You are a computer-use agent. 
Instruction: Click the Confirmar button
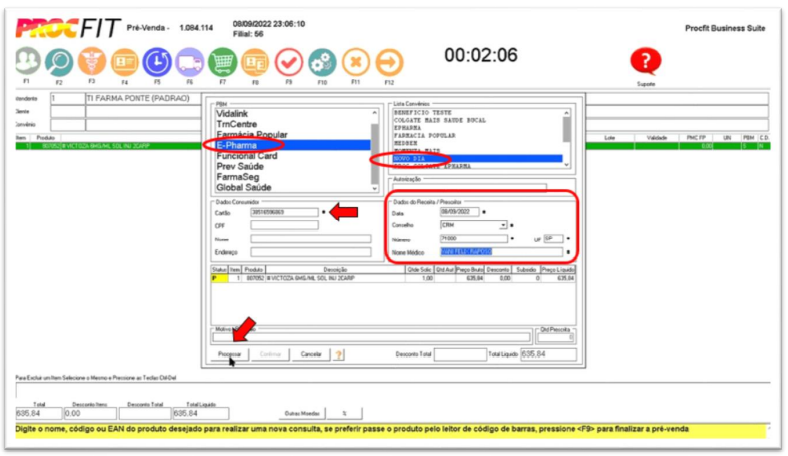270,354
